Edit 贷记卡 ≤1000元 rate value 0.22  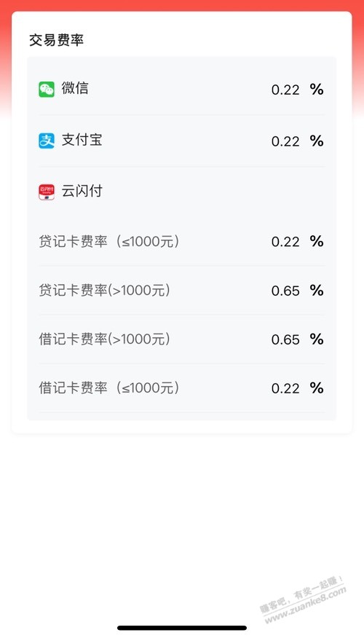pos(285,242)
